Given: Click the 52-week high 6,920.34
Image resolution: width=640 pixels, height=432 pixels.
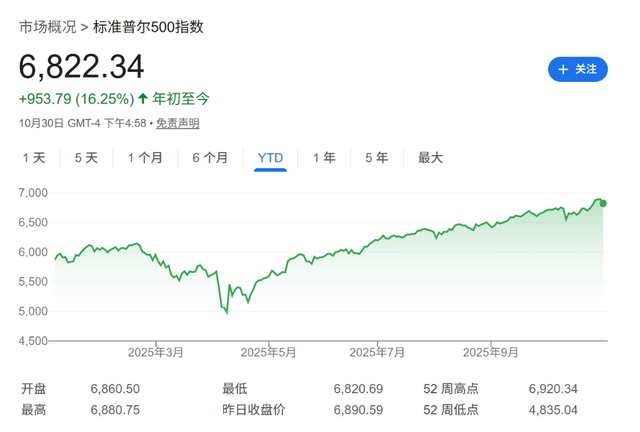Looking at the screenshot, I should pos(553,389).
